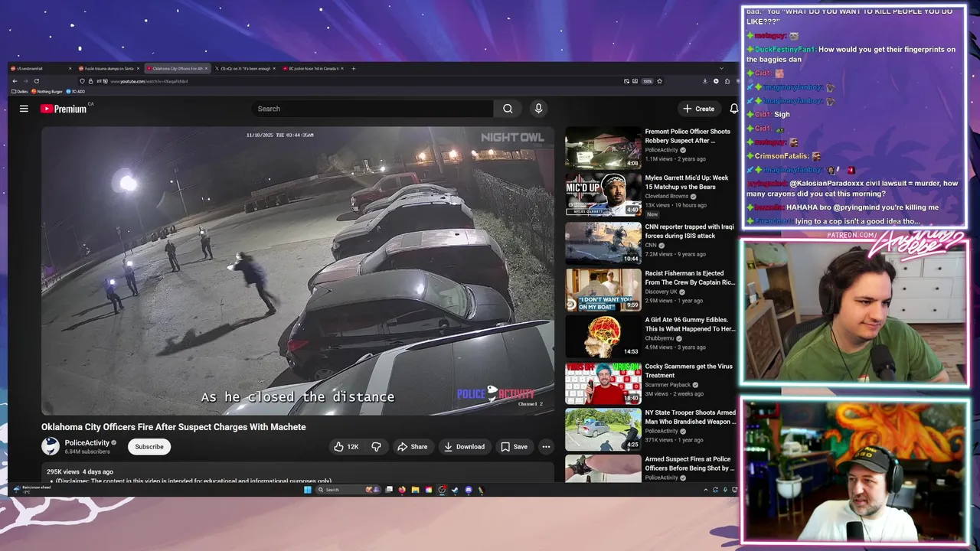Click the YouTube Create button
The image size is (980, 551).
pyautogui.click(x=699, y=109)
